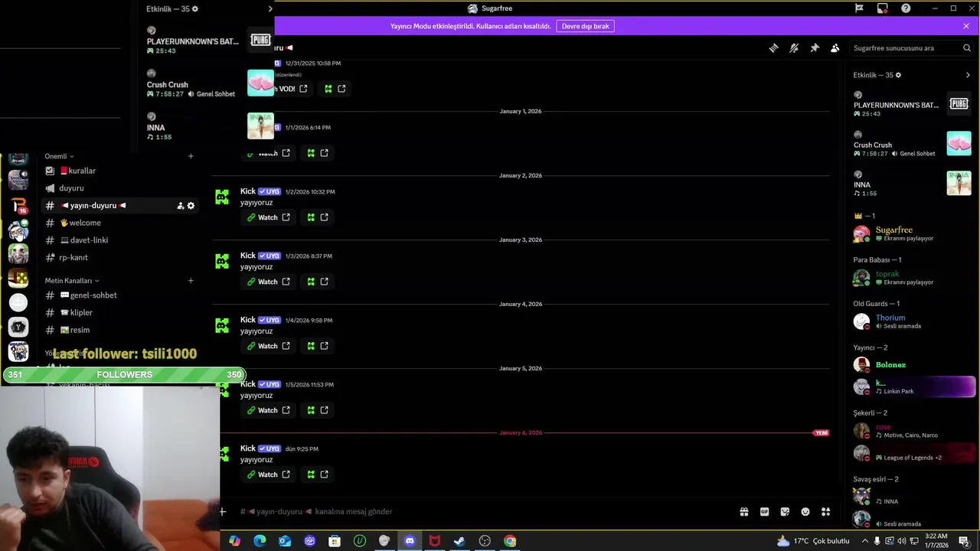The width and height of the screenshot is (980, 551).
Task: Click the PLAYERUNKNOWN'S BAT... activity in right panel
Action: click(x=913, y=105)
